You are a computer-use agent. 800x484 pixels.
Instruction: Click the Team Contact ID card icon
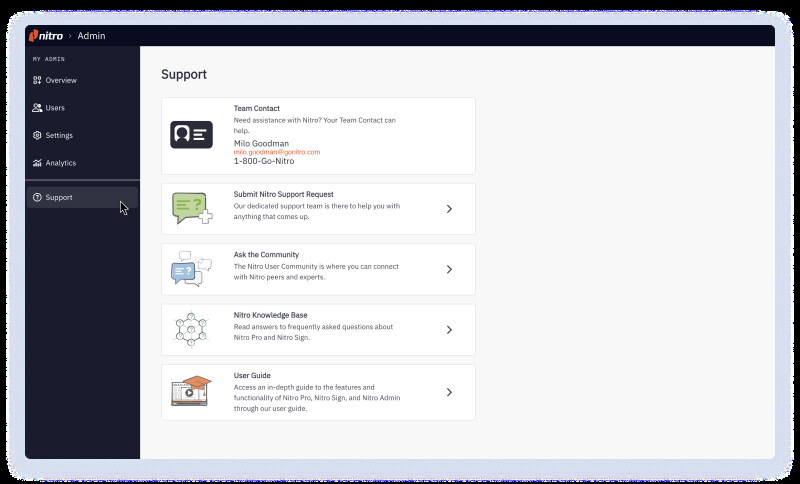point(191,135)
